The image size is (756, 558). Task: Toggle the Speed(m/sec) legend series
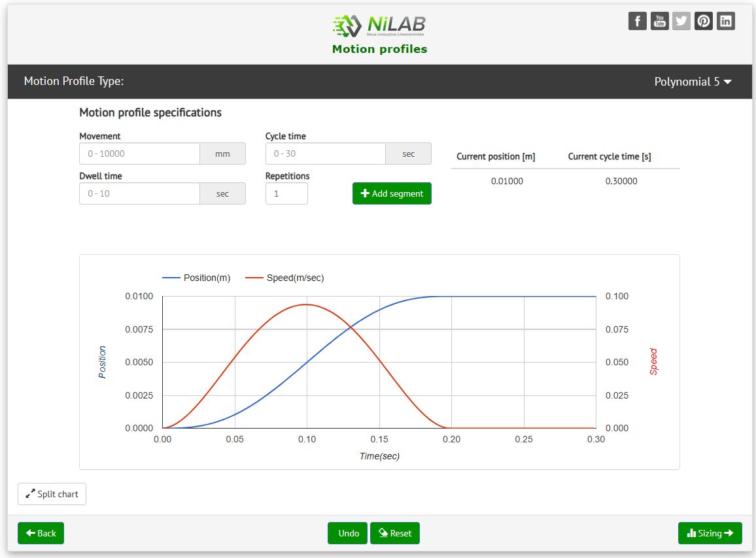point(285,278)
